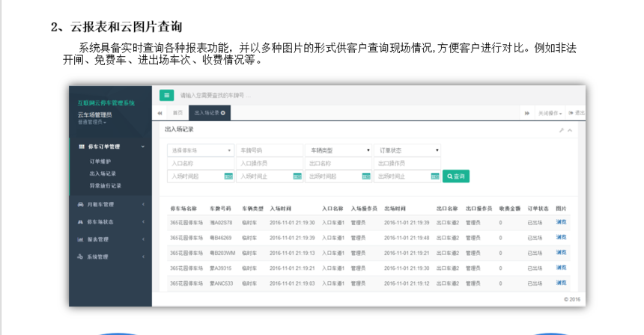Click the grid icon beside 停车订单管理
The height and width of the screenshot is (335, 644).
[x=82, y=147]
